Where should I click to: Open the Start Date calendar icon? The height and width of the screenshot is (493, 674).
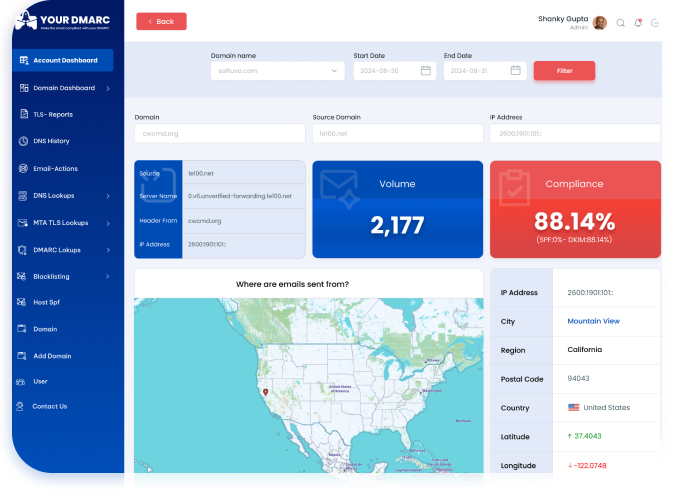coord(425,71)
